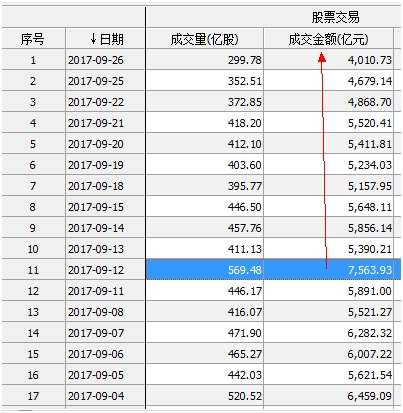
Task: Click the 序号 column header
Action: click(33, 39)
